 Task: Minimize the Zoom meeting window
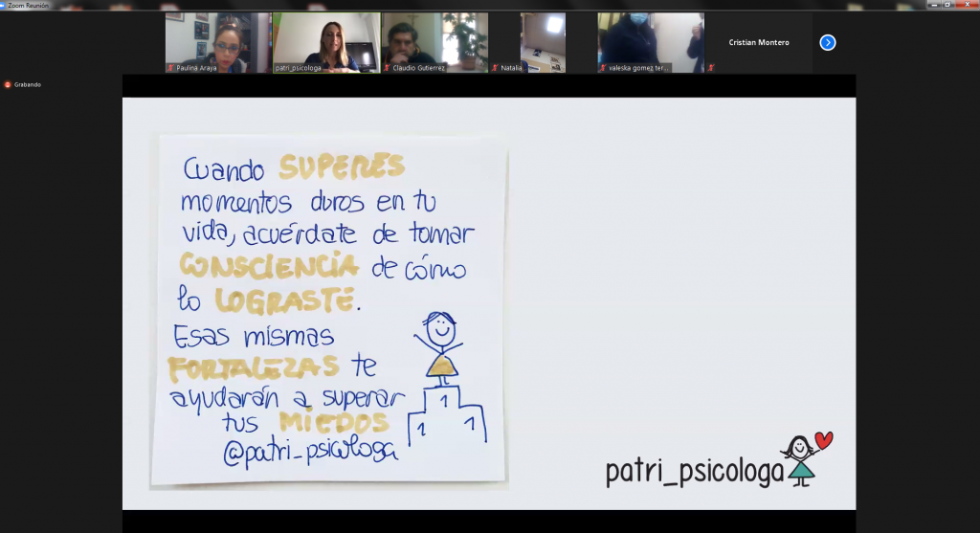pyautogui.click(x=932, y=5)
